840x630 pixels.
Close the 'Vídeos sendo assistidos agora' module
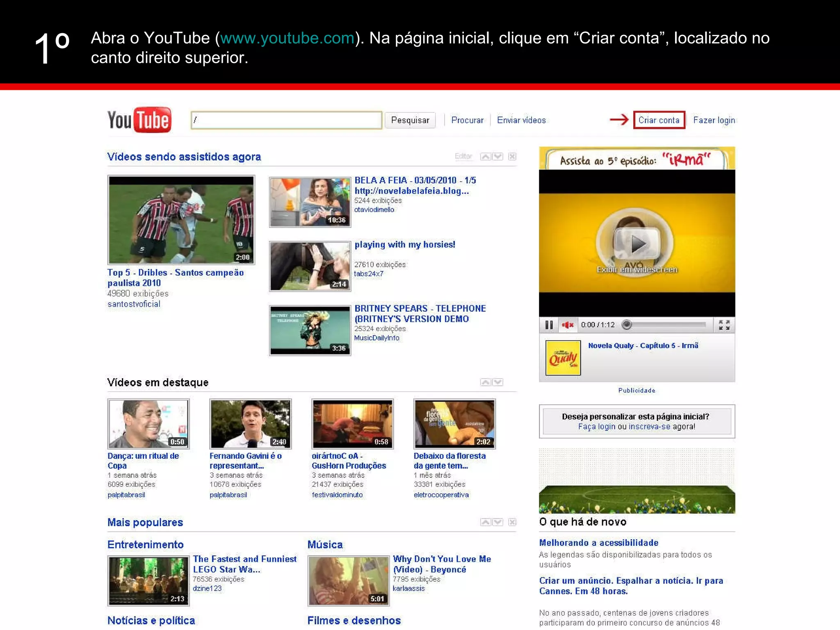click(x=512, y=157)
